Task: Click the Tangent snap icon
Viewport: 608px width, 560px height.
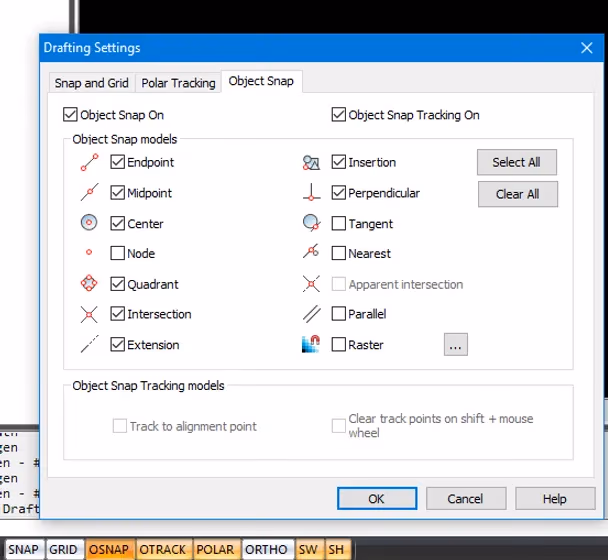Action: point(311,223)
